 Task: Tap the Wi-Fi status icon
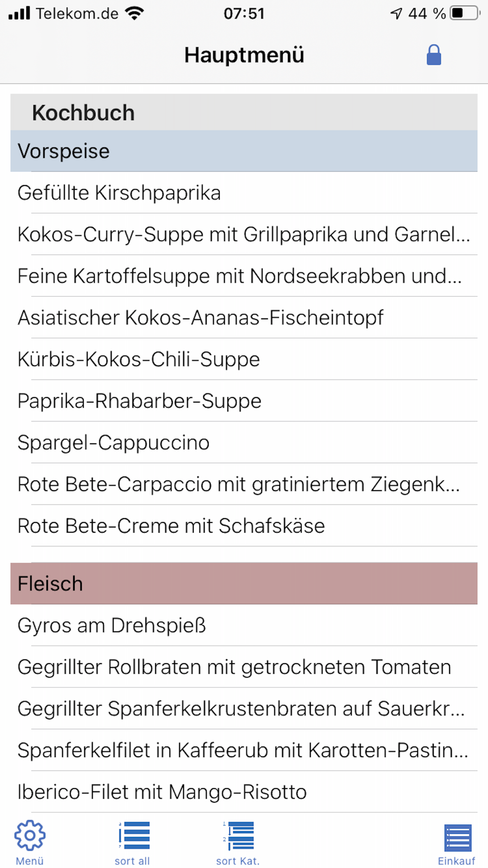[x=134, y=13]
